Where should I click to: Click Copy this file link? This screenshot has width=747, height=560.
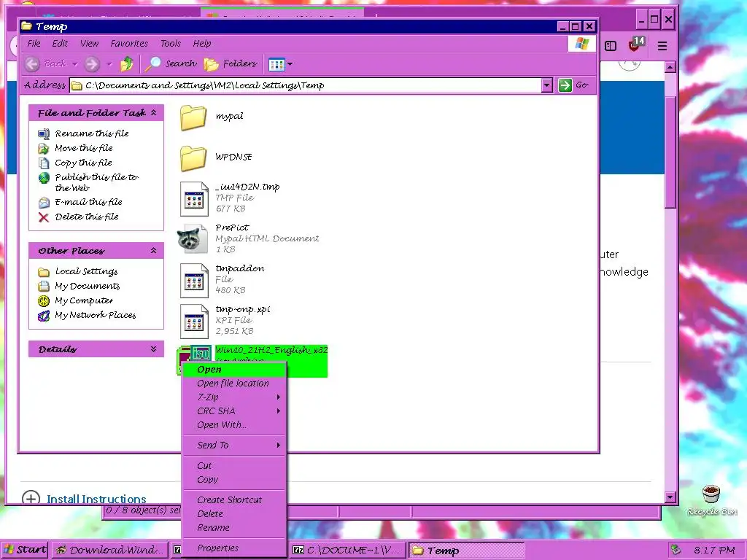click(x=83, y=163)
